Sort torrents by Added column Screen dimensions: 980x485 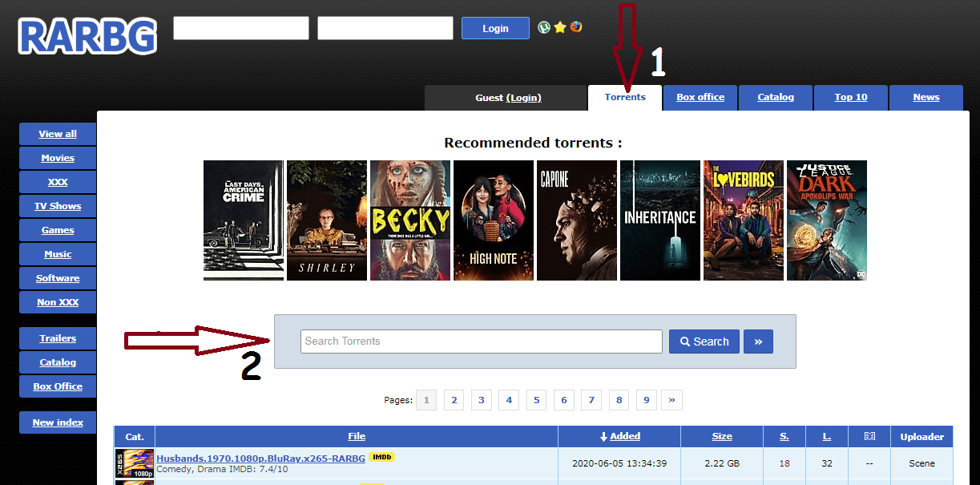point(619,436)
